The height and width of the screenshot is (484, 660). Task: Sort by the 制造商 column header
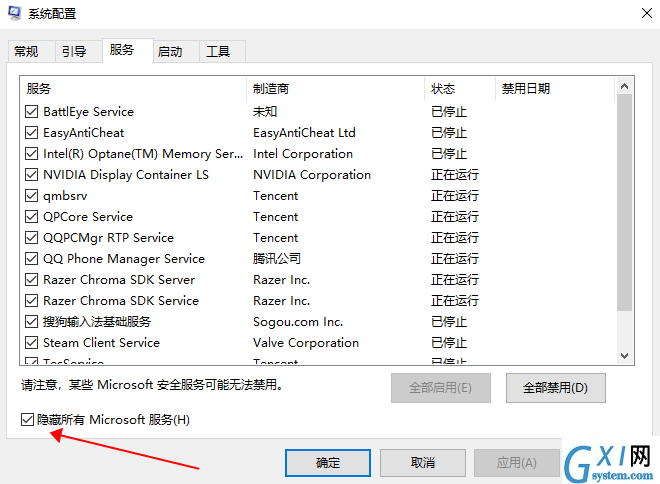tap(335, 88)
